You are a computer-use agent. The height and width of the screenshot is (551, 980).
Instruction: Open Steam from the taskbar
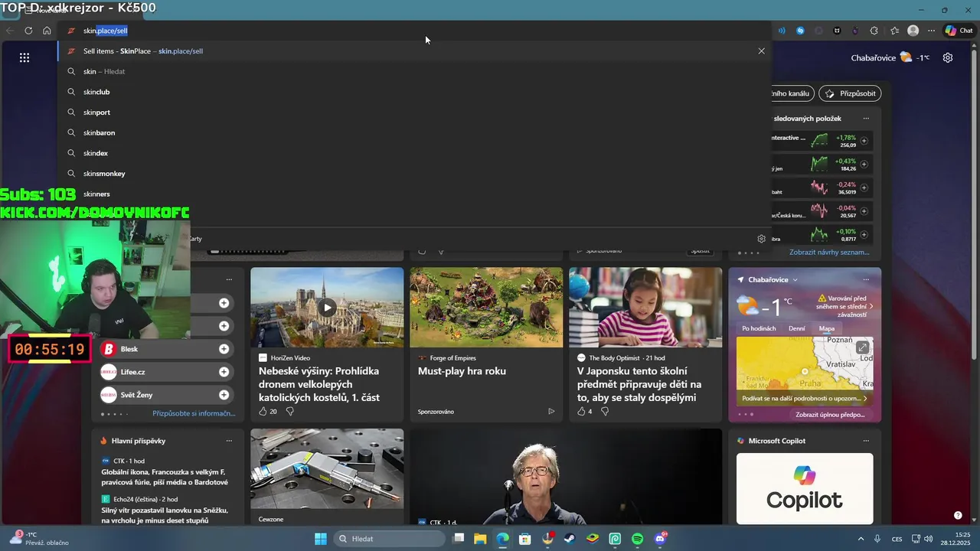(570, 539)
